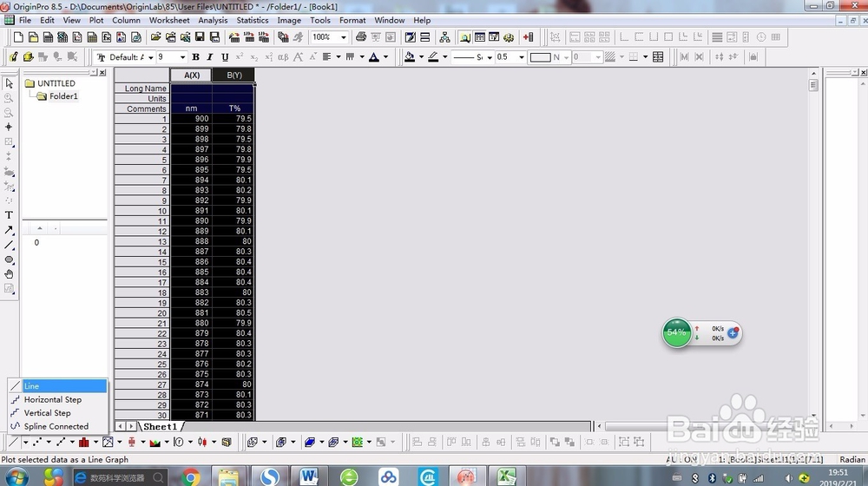Click the Area plot icon

coord(155,442)
